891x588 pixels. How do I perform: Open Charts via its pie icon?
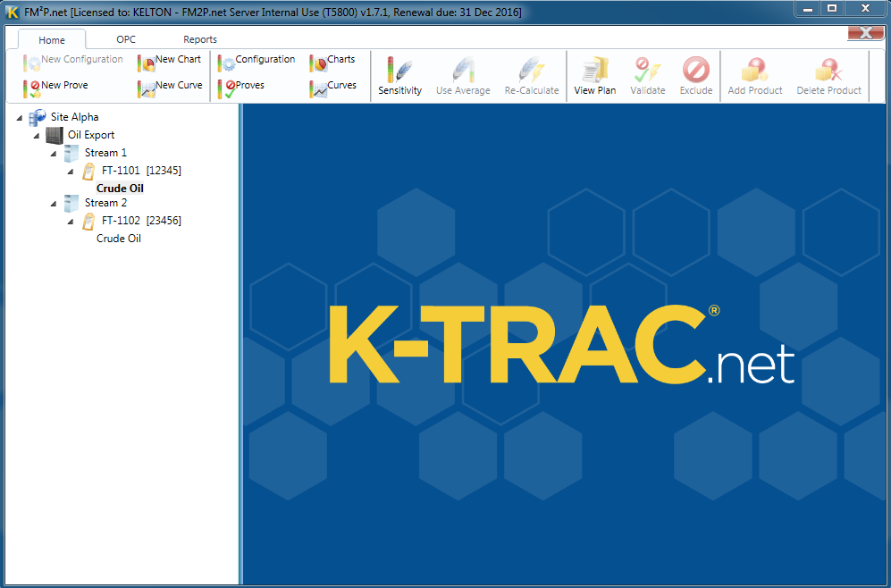coord(318,63)
